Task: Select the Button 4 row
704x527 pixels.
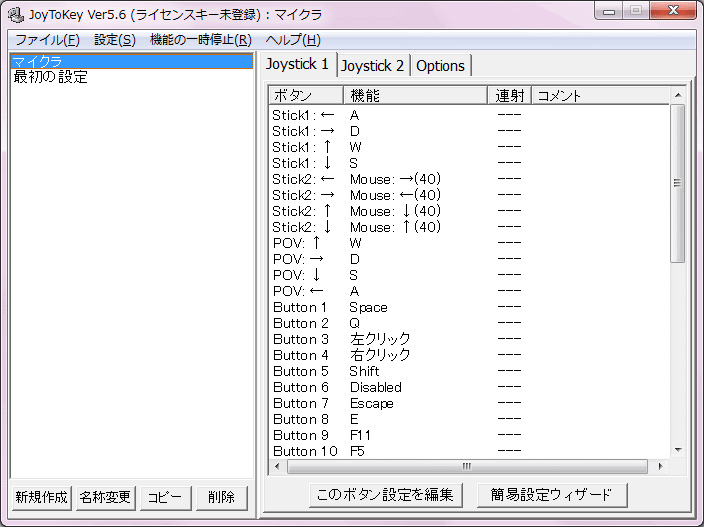Action: 469,356
